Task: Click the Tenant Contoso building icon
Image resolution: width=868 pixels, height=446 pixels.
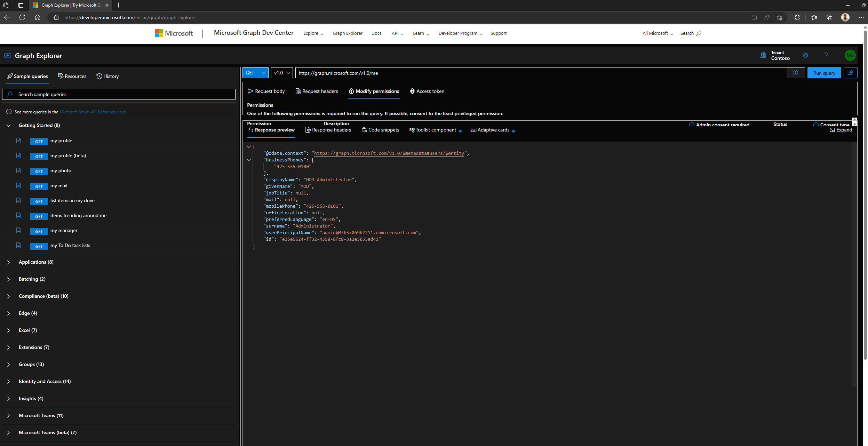Action: coord(764,55)
